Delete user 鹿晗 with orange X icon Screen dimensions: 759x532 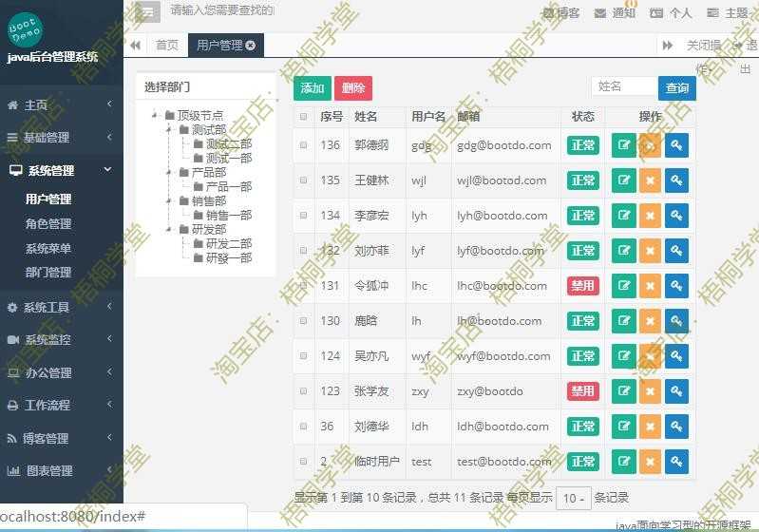[650, 321]
